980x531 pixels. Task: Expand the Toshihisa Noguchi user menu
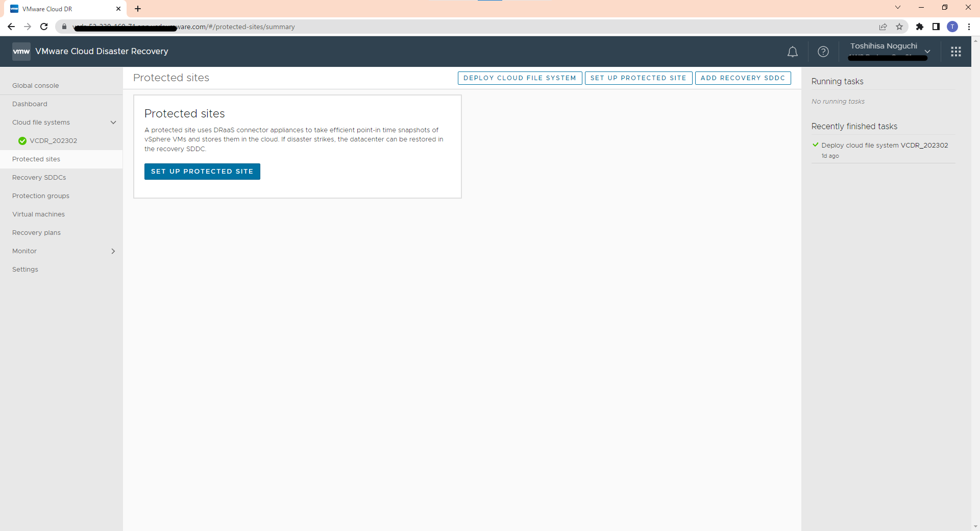tap(927, 52)
